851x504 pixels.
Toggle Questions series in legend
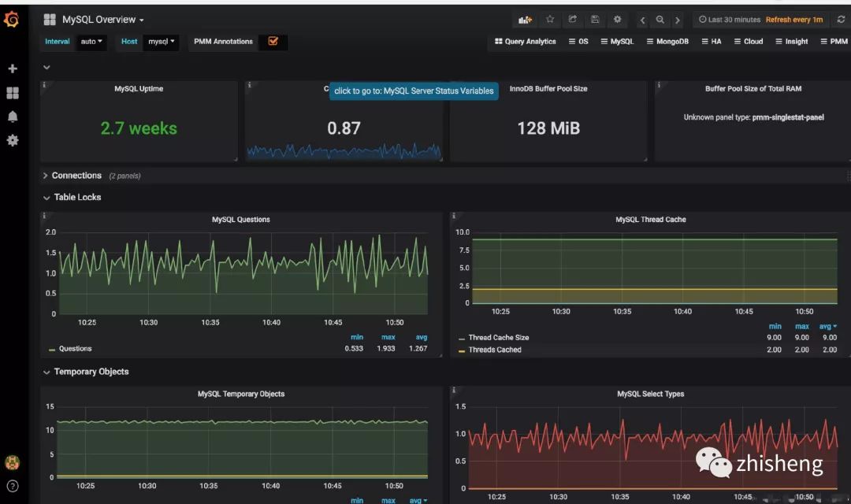75,349
